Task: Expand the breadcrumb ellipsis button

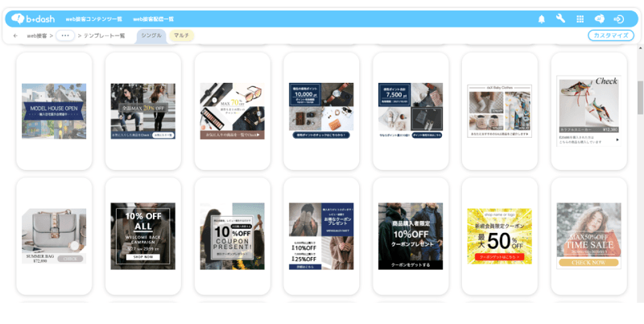Action: pyautogui.click(x=65, y=35)
